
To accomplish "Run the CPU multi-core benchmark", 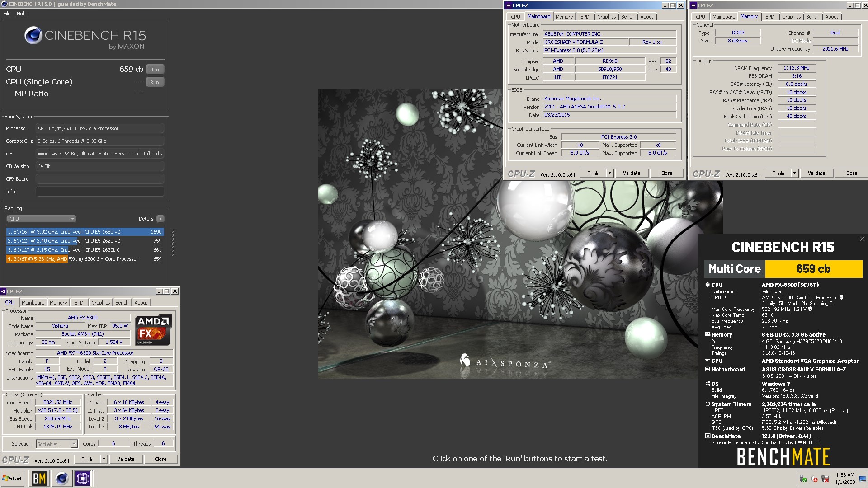I will tap(155, 70).
